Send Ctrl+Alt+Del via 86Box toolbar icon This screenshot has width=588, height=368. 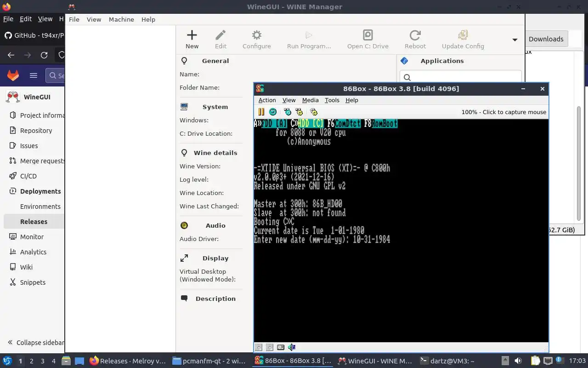pyautogui.click(x=288, y=112)
